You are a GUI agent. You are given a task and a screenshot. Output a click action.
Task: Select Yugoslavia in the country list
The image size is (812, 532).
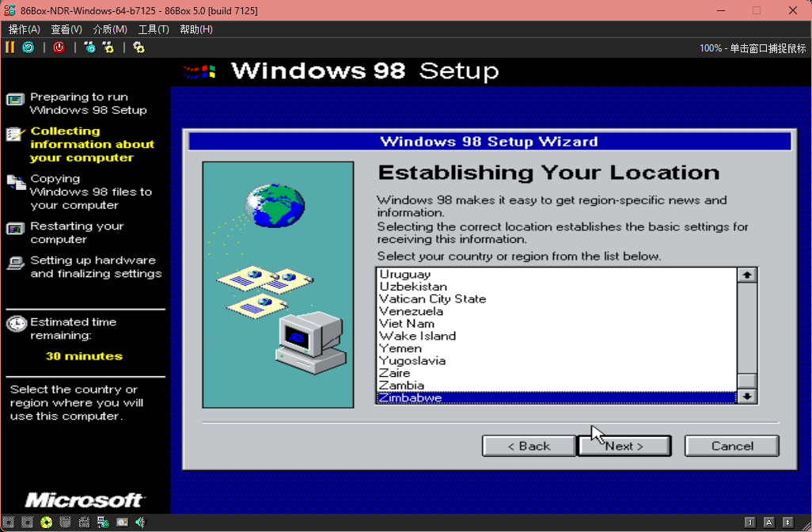click(x=556, y=361)
